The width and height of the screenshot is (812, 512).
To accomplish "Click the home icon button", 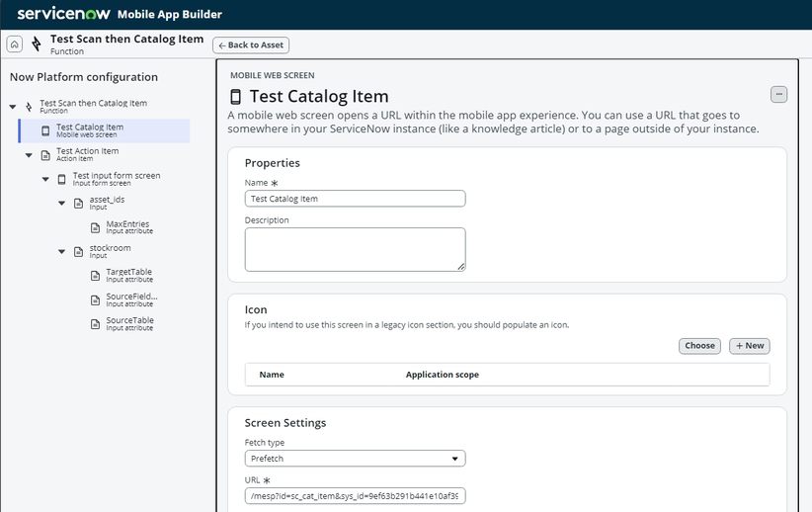I will tap(15, 44).
